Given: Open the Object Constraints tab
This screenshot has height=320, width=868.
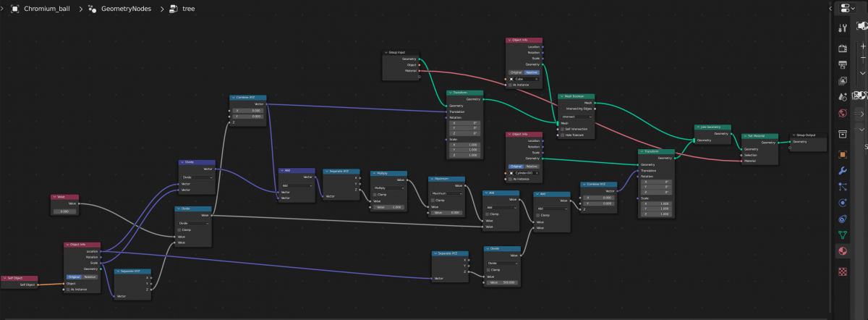Looking at the screenshot, I should pos(842,218).
